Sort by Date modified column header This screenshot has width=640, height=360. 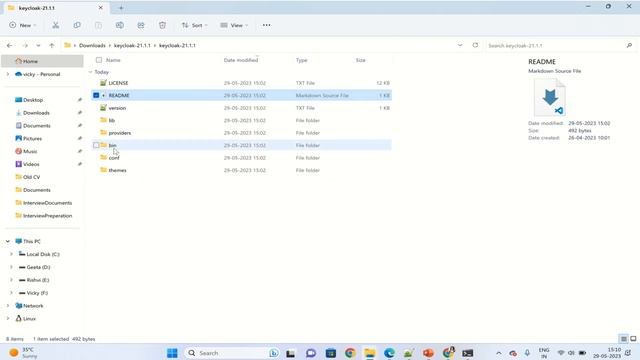click(x=241, y=60)
